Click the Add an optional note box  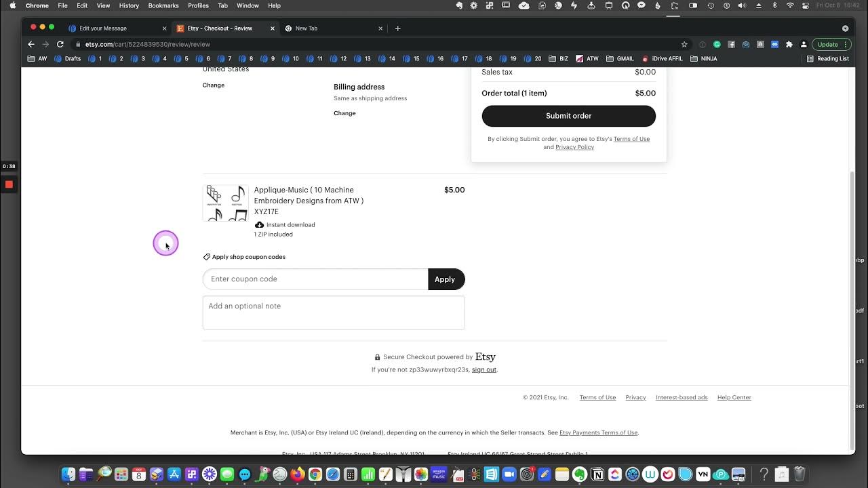coord(334,312)
